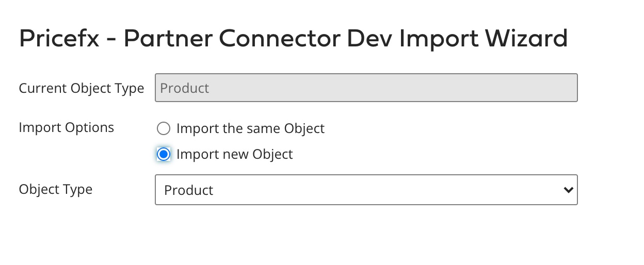Click the right end of Current Object Type field

[x=562, y=88]
